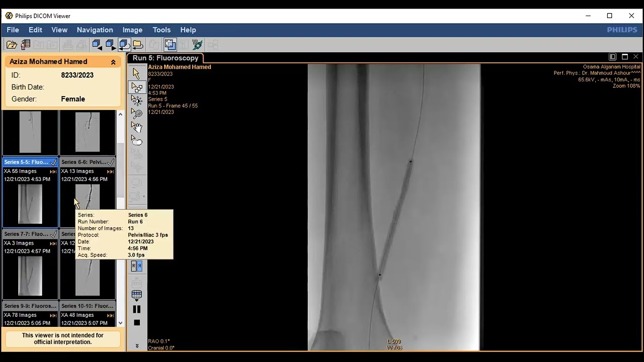Play Series 5-5 cine arrow icon
Viewport: 644px width, 362px height.
click(53, 171)
